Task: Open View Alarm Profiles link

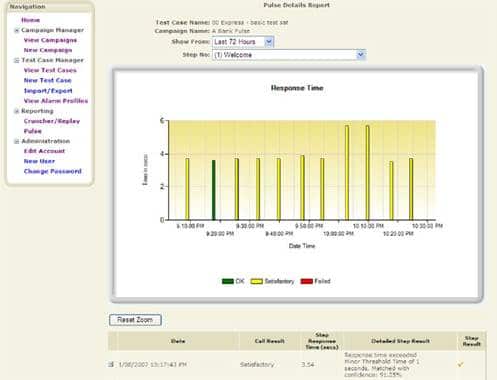Action: coord(56,101)
